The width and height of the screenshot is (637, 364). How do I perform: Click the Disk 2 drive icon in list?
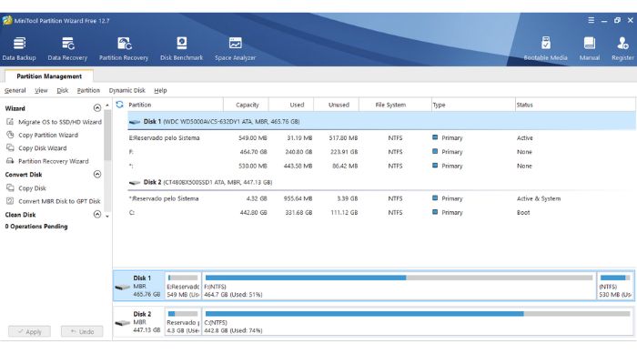coord(135,182)
